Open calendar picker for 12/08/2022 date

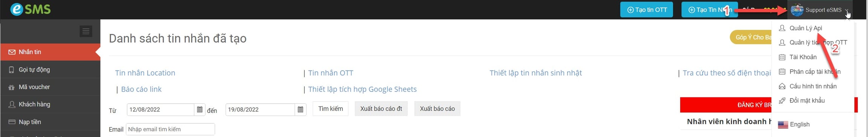200,109
